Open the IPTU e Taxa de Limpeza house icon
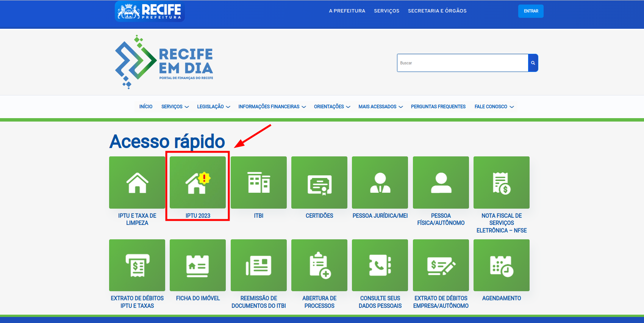644x323 pixels. tap(137, 183)
